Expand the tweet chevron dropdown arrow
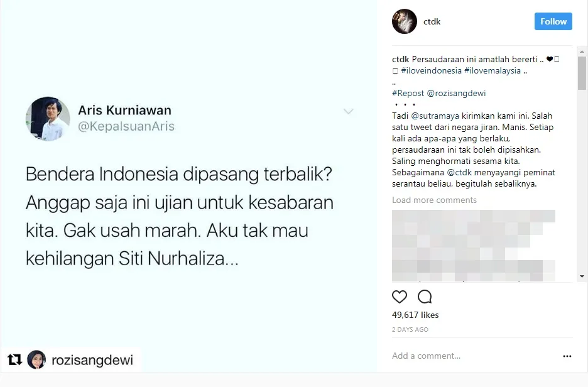Screen dimensions: 588x387 [349, 111]
